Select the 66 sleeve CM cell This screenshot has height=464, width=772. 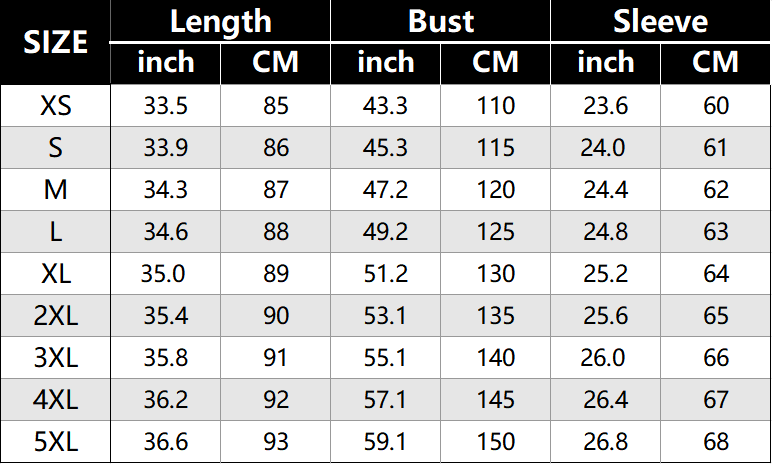[716, 358]
